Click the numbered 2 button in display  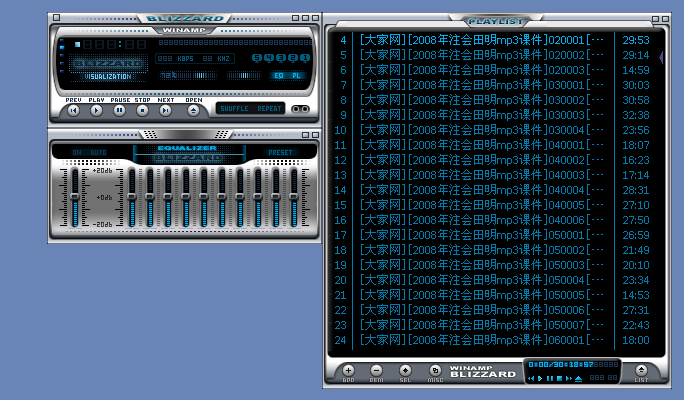(293, 58)
